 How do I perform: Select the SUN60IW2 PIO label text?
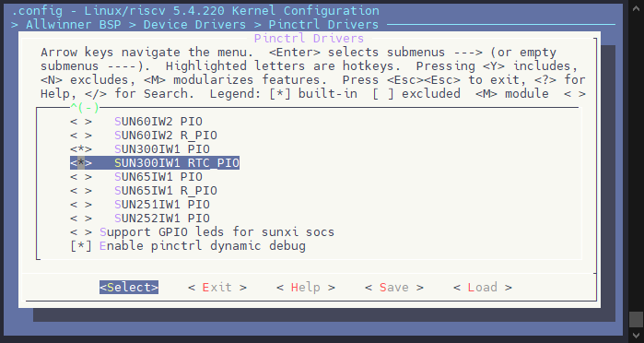(158, 122)
